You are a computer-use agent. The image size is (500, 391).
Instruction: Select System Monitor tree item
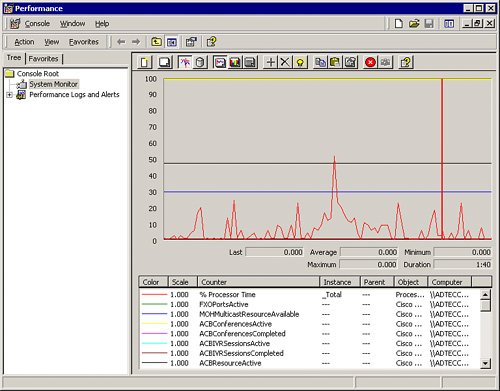[53, 84]
